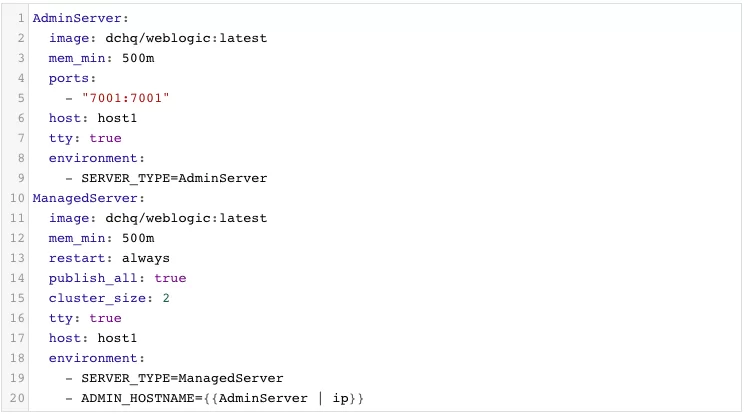The image size is (744, 414).
Task: Click host1 value on line 6
Action: coord(117,118)
